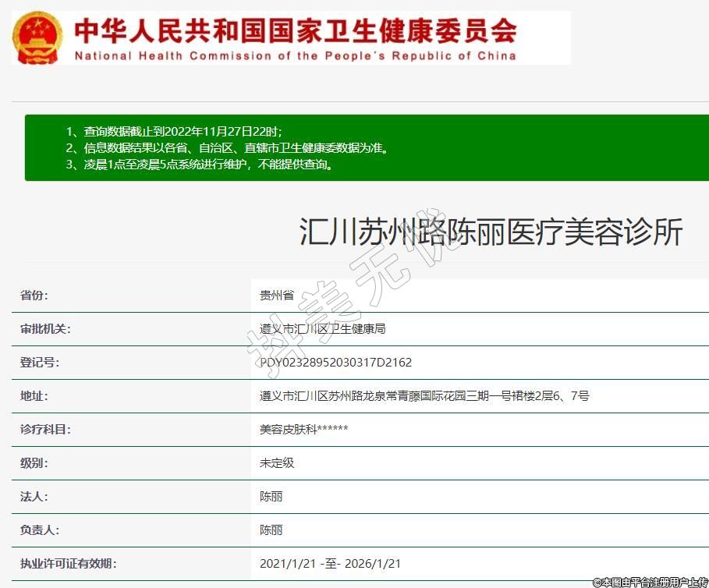Click the clinic name title 汇川苏州路陈丽医疗美容诊所

tap(491, 232)
